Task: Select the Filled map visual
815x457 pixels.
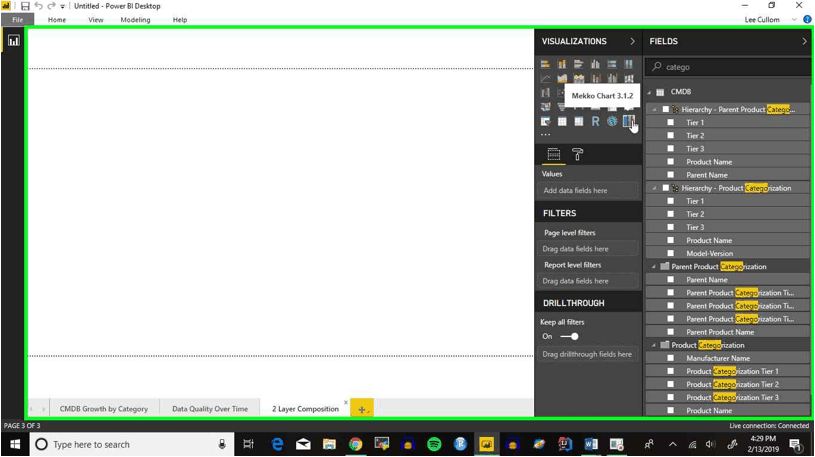Action: (x=545, y=107)
